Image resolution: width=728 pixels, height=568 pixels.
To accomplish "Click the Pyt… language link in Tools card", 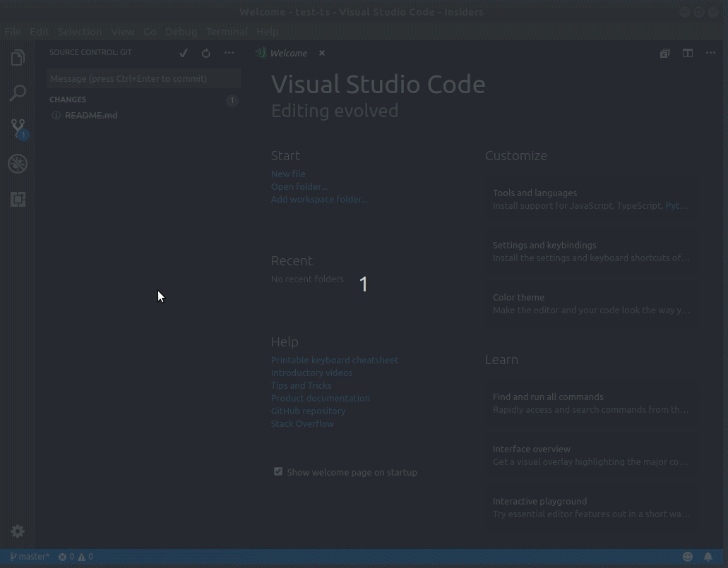I will pyautogui.click(x=677, y=205).
